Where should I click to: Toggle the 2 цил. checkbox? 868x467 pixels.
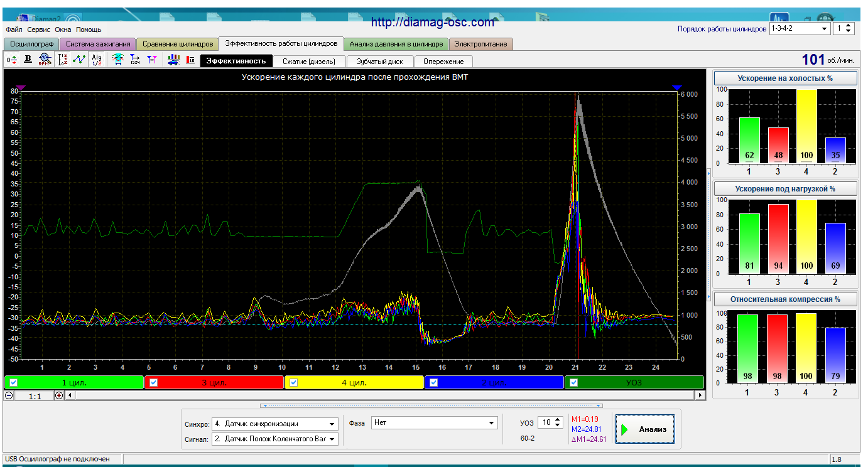(x=435, y=382)
